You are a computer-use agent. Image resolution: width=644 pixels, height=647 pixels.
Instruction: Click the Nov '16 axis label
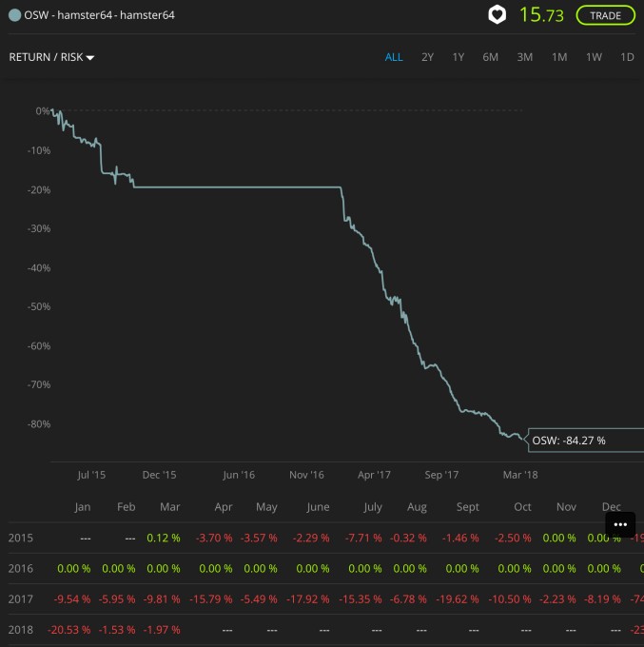click(306, 475)
